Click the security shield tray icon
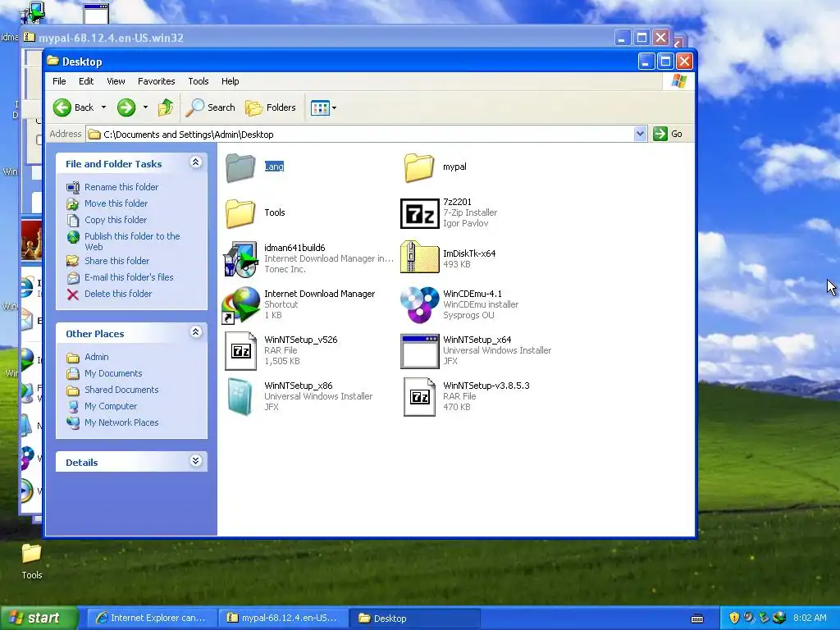This screenshot has width=840, height=630. click(x=734, y=619)
